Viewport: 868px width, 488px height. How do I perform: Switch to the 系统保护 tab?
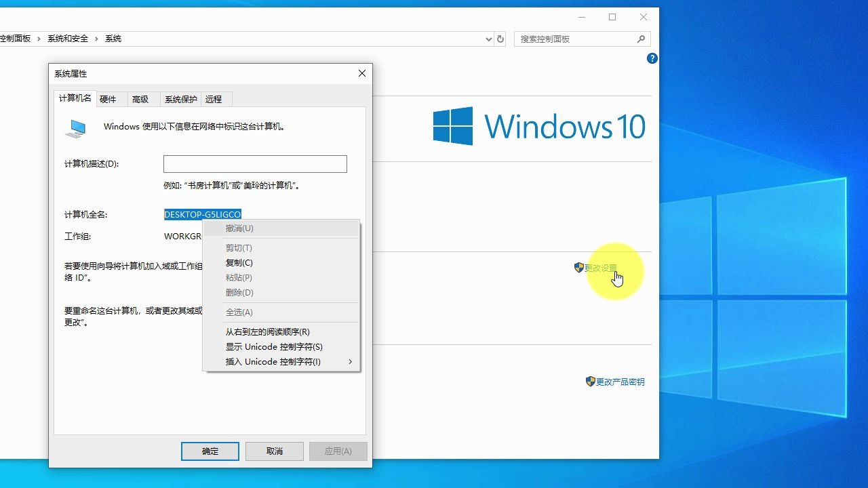pyautogui.click(x=181, y=100)
